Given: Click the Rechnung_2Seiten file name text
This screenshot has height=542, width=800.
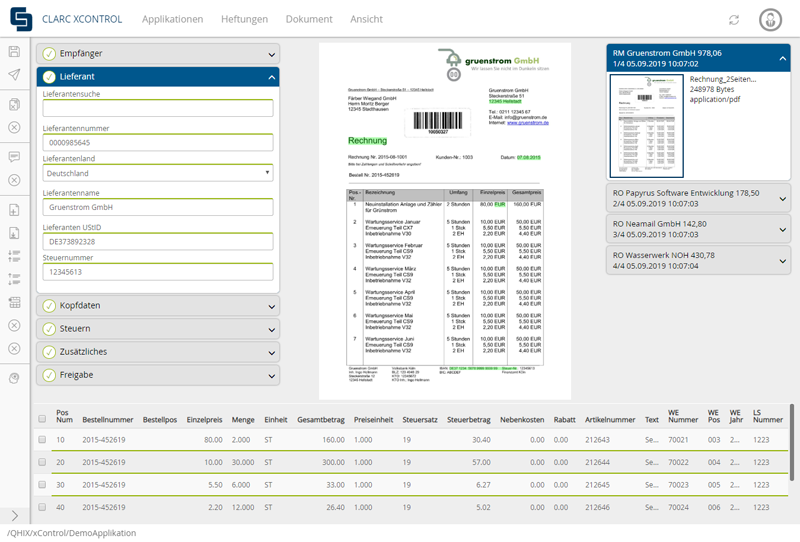Looking at the screenshot, I should point(723,79).
